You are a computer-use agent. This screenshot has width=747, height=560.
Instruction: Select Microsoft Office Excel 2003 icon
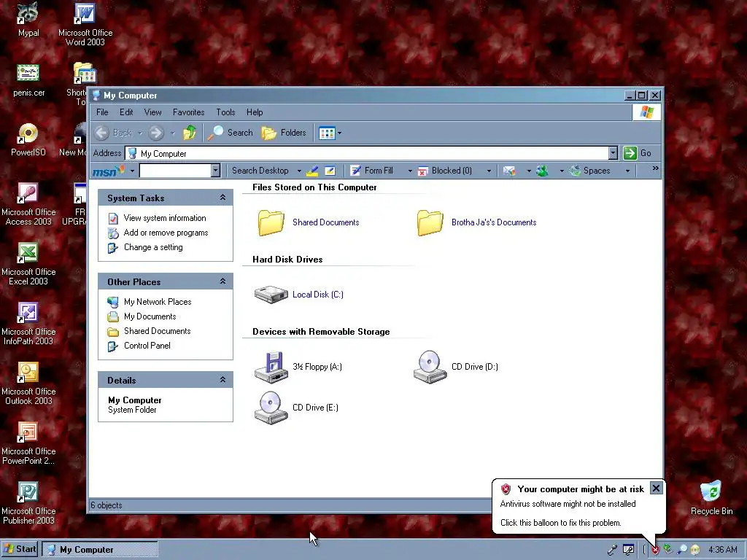point(28,264)
